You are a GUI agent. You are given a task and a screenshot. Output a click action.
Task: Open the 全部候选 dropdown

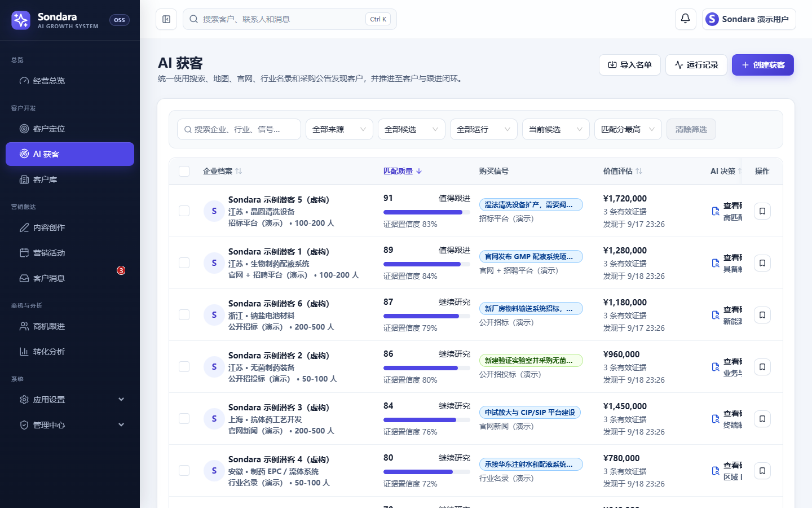412,129
